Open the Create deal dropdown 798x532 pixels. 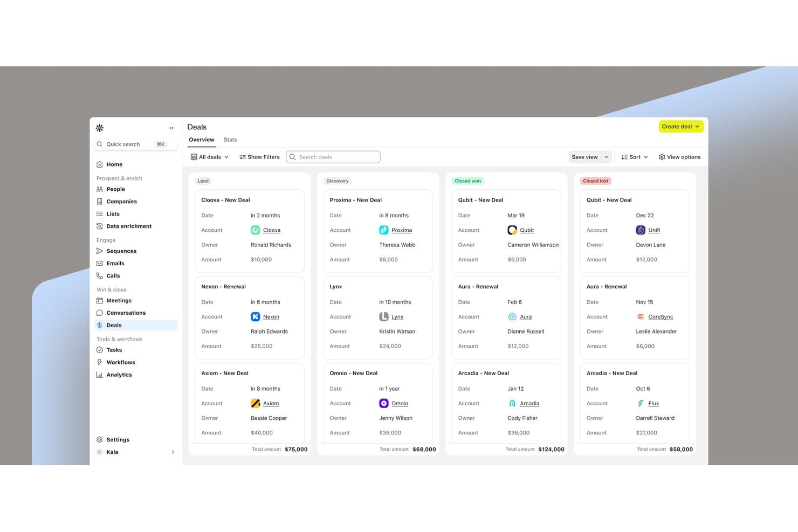[x=681, y=127]
